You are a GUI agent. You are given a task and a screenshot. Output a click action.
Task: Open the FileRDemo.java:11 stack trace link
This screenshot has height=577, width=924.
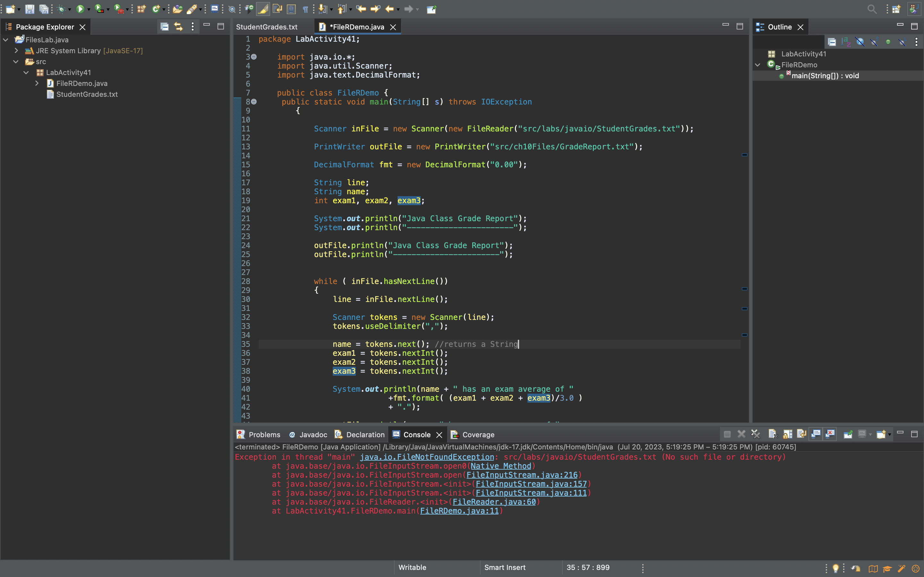[459, 511]
